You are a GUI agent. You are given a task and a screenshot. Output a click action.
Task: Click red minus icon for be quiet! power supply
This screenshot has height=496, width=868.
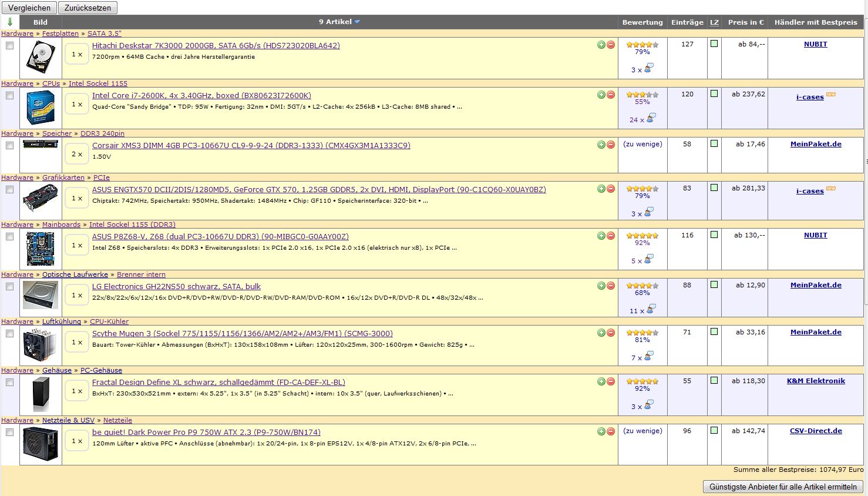tap(611, 431)
